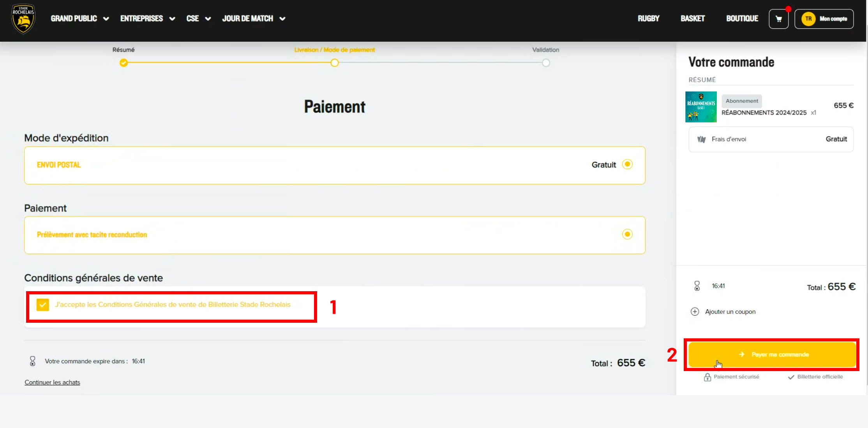Click Paiement sécurisé text
Viewport: 868px width, 428px height.
pyautogui.click(x=736, y=377)
